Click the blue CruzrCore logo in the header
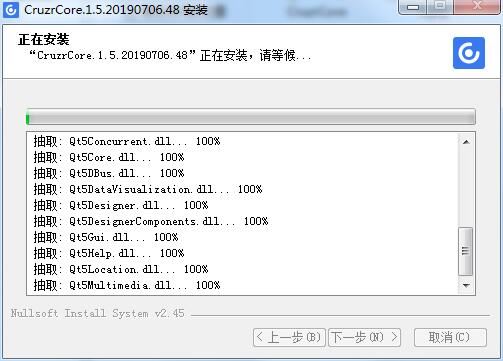Screen dimensions: 503x361 469,53
